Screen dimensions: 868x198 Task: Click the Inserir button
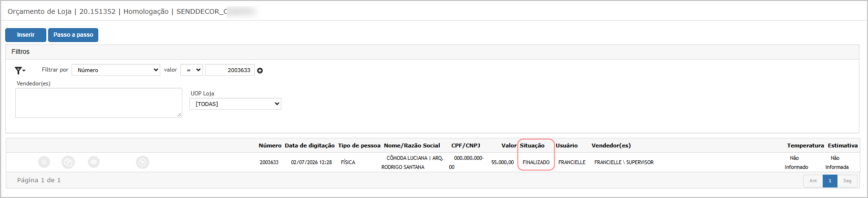(x=26, y=35)
